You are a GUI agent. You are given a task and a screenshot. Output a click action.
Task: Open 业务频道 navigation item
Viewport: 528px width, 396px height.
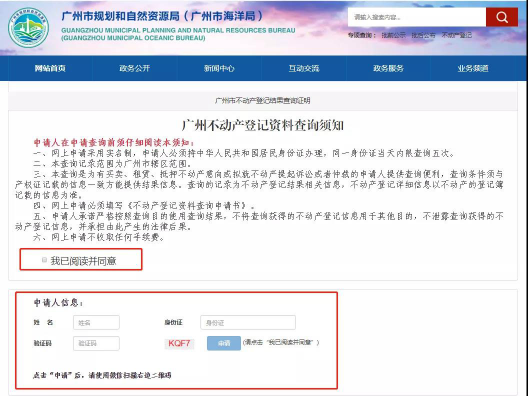473,68
